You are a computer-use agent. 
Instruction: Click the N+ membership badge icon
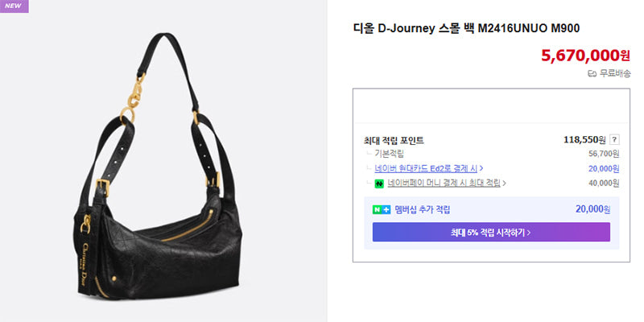[381, 209]
